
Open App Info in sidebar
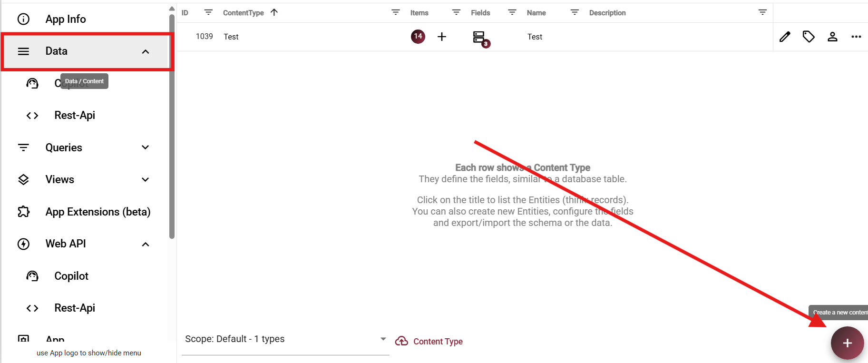point(66,19)
